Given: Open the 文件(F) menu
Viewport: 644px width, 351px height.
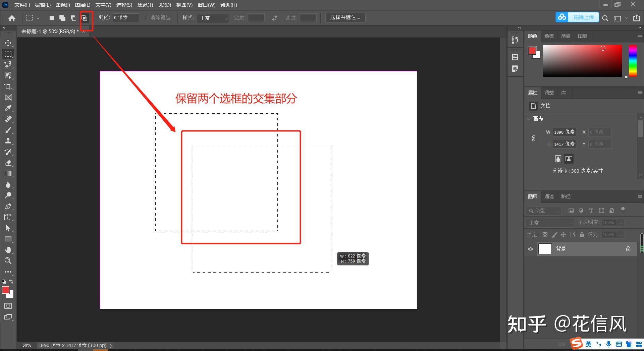Looking at the screenshot, I should pos(22,5).
